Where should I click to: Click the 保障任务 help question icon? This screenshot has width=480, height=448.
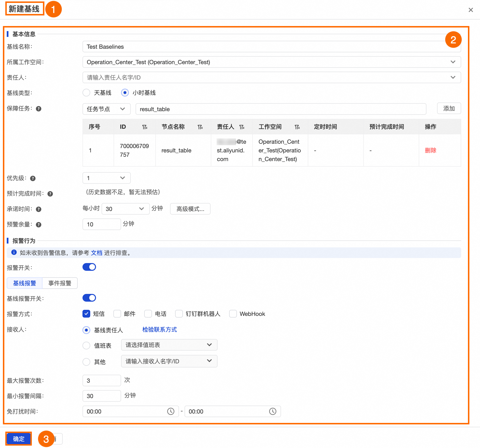39,109
